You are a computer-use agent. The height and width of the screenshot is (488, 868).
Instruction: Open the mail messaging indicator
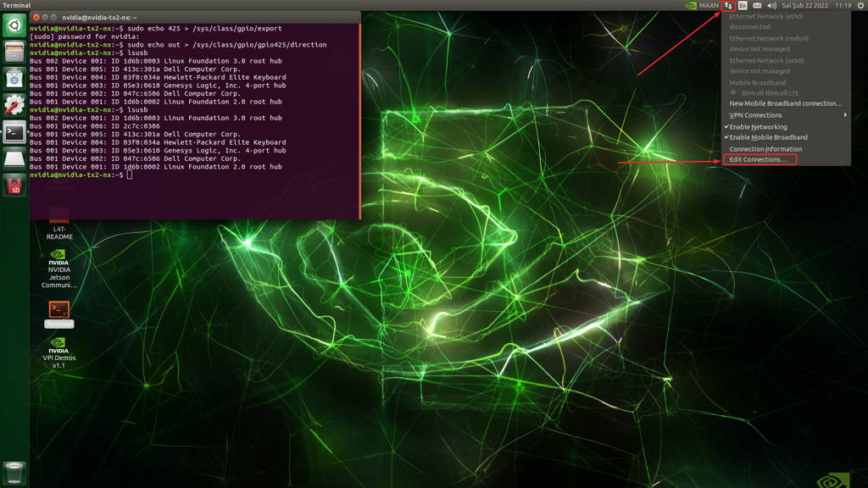click(x=757, y=6)
